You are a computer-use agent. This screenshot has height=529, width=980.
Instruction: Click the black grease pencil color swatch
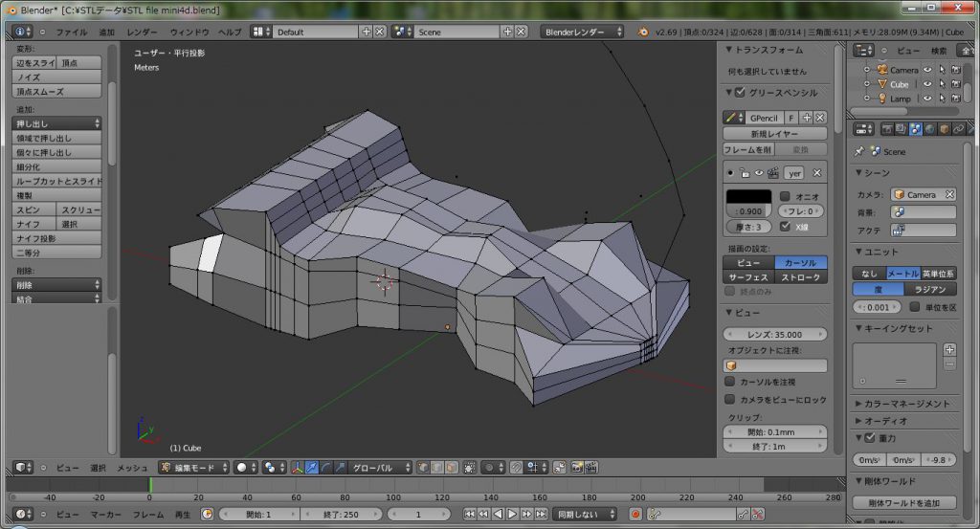click(748, 197)
